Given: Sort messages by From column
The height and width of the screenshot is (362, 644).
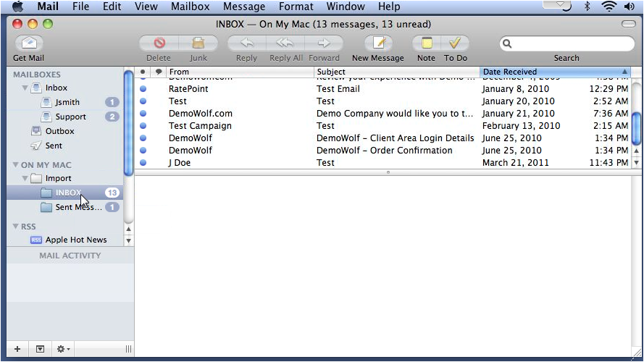Looking at the screenshot, I should (x=241, y=72).
